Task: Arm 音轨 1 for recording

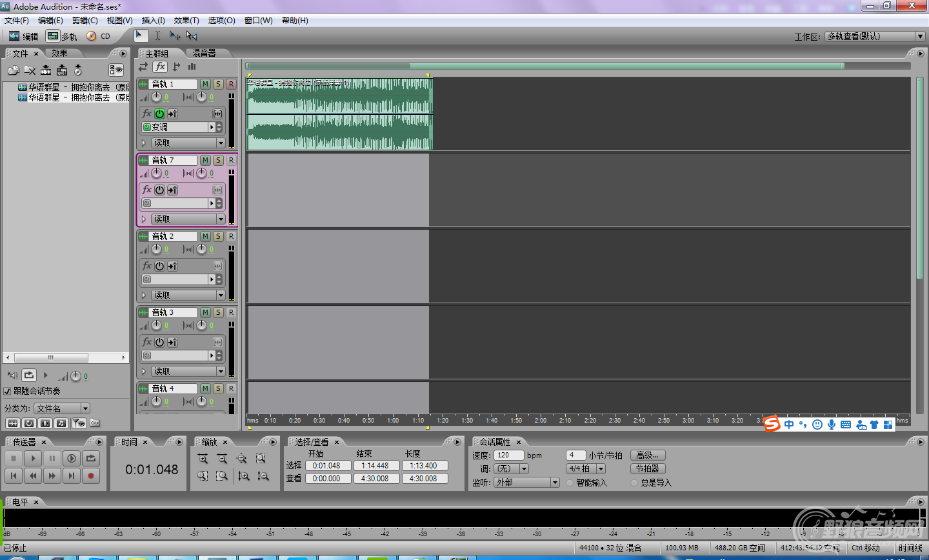Action: coord(231,84)
